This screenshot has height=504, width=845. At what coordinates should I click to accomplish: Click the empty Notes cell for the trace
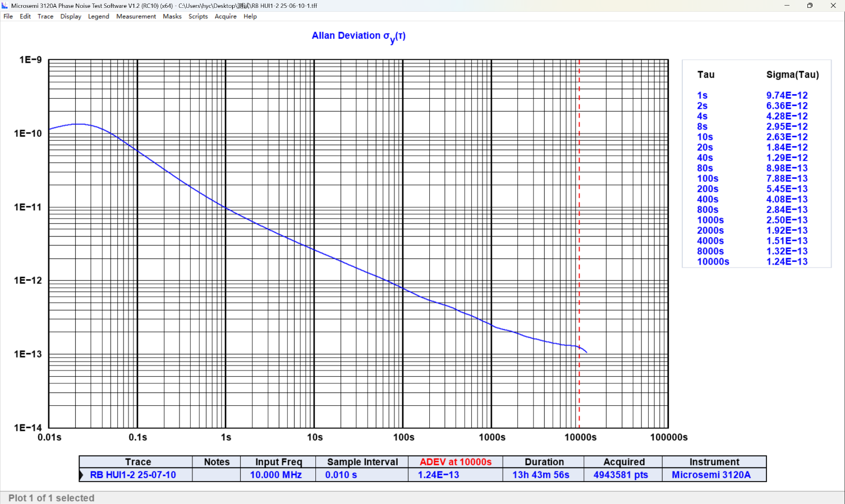click(217, 475)
